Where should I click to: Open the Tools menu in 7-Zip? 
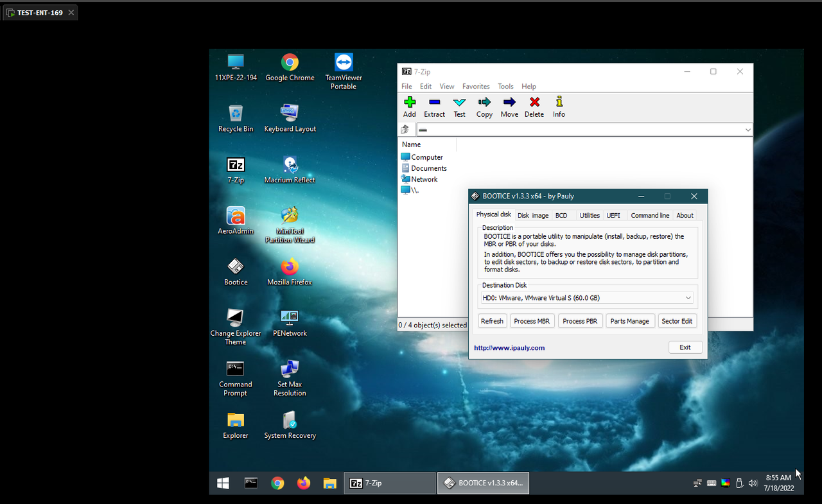pyautogui.click(x=506, y=86)
